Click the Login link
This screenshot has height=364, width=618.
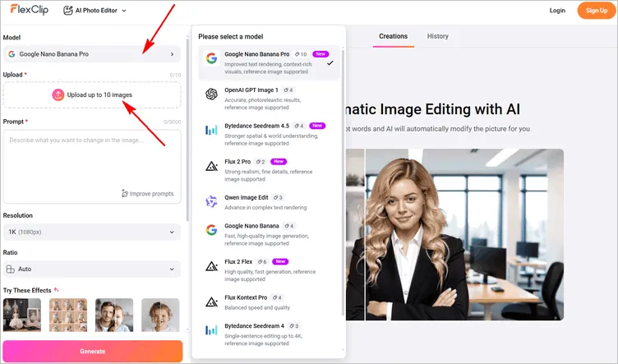(557, 11)
